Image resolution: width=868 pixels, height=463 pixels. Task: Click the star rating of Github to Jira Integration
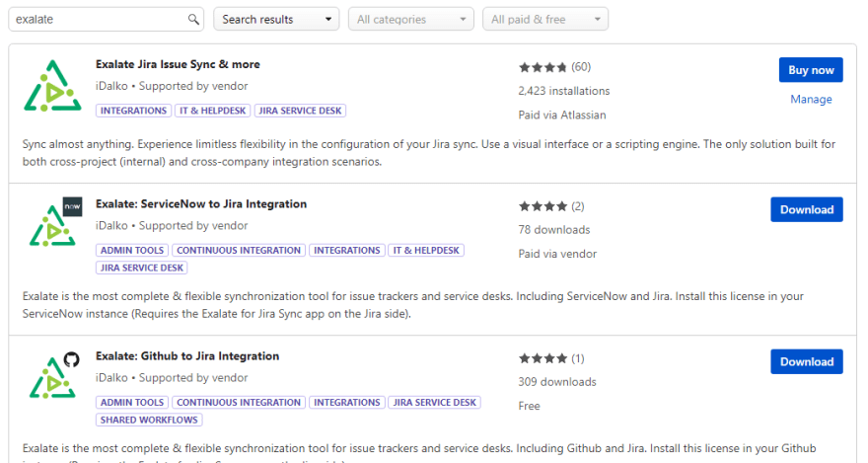point(542,359)
